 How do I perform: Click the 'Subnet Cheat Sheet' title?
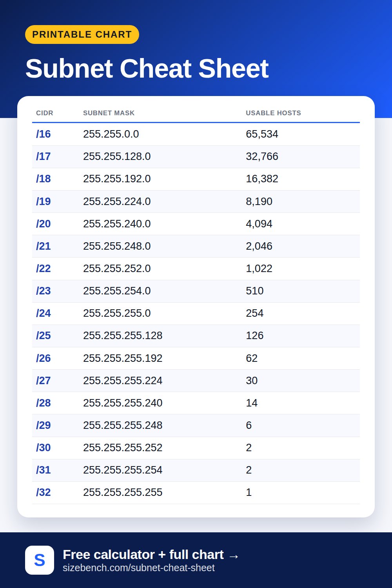click(147, 69)
